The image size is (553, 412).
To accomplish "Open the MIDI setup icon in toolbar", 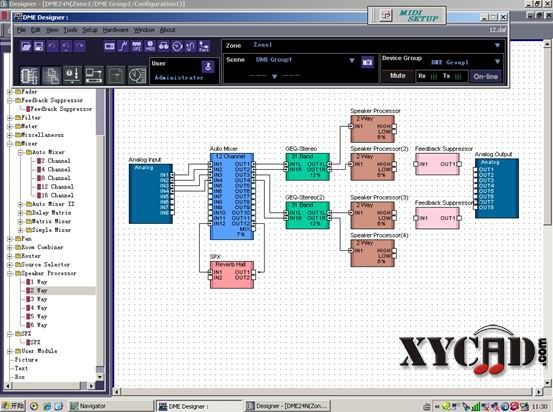I will point(150,46).
